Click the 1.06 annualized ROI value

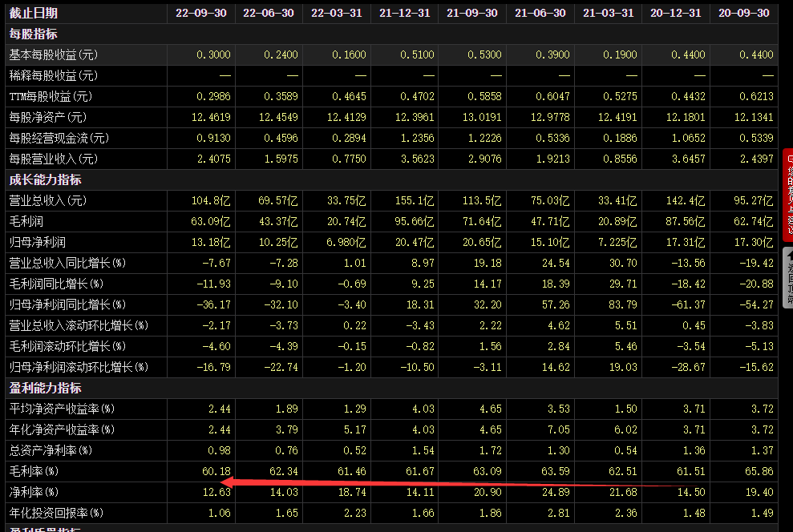pos(220,514)
